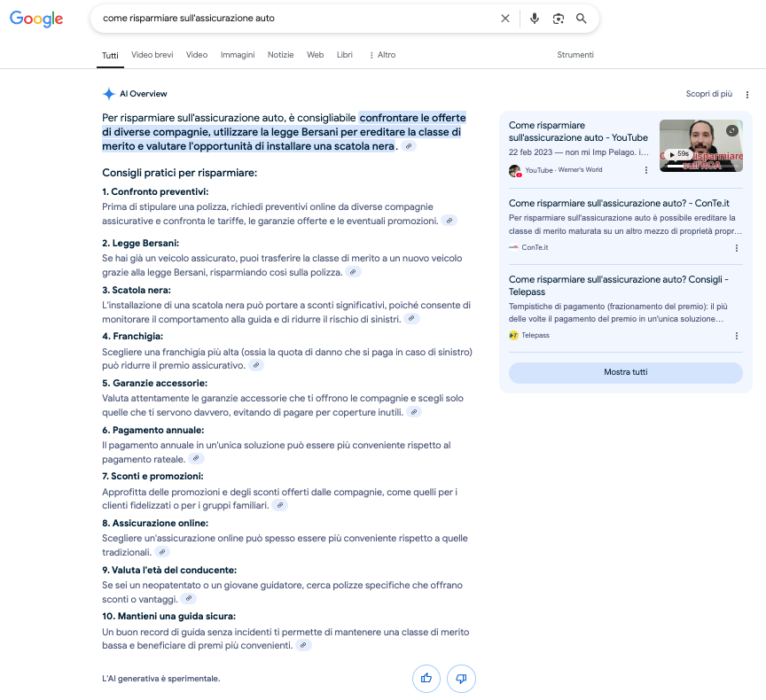Open the options menu for the ConTe.it result

pos(736,248)
